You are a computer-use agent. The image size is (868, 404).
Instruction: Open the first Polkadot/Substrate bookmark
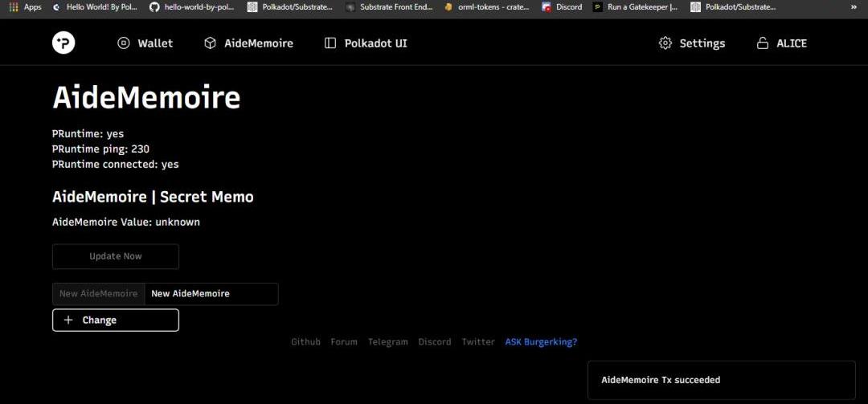(x=291, y=7)
